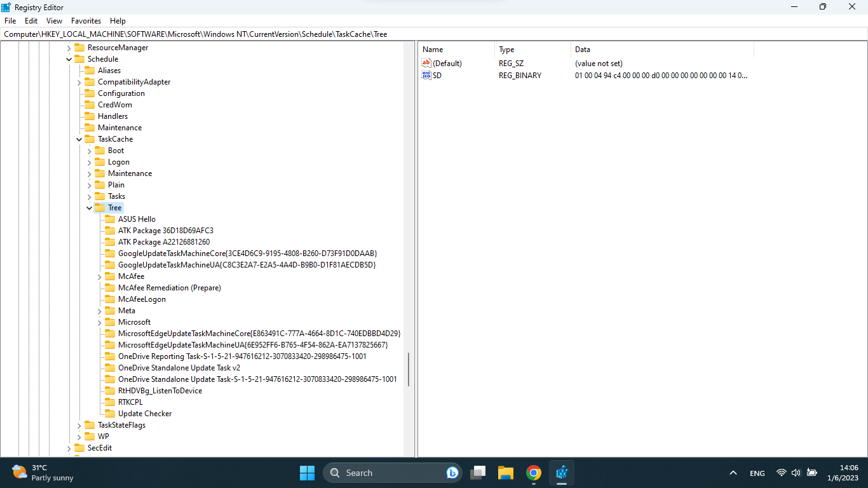
Task: Collapse the TaskCache key
Action: (x=79, y=139)
